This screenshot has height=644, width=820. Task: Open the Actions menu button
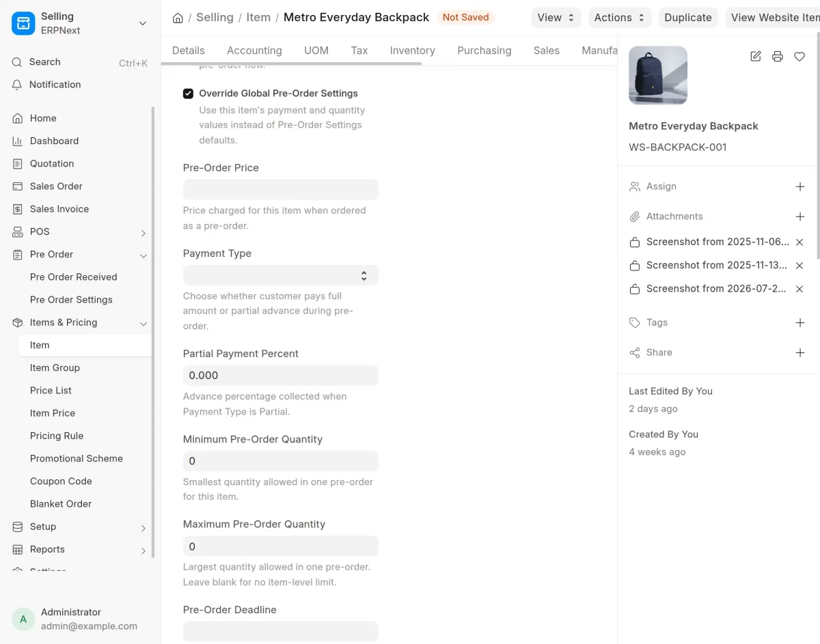tap(620, 18)
